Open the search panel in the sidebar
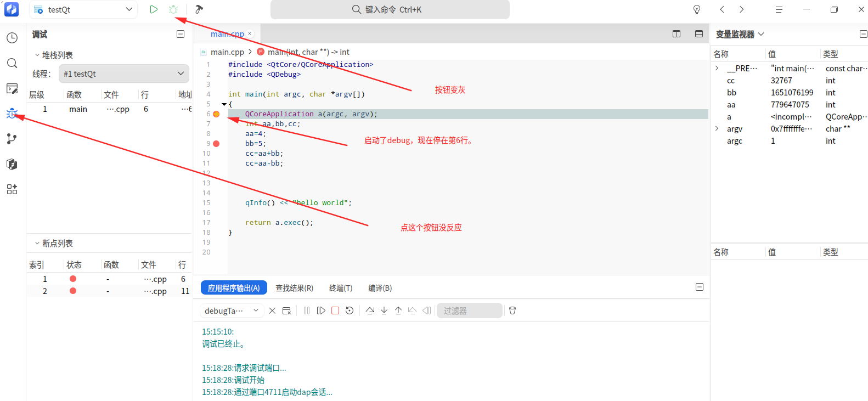 coord(12,63)
